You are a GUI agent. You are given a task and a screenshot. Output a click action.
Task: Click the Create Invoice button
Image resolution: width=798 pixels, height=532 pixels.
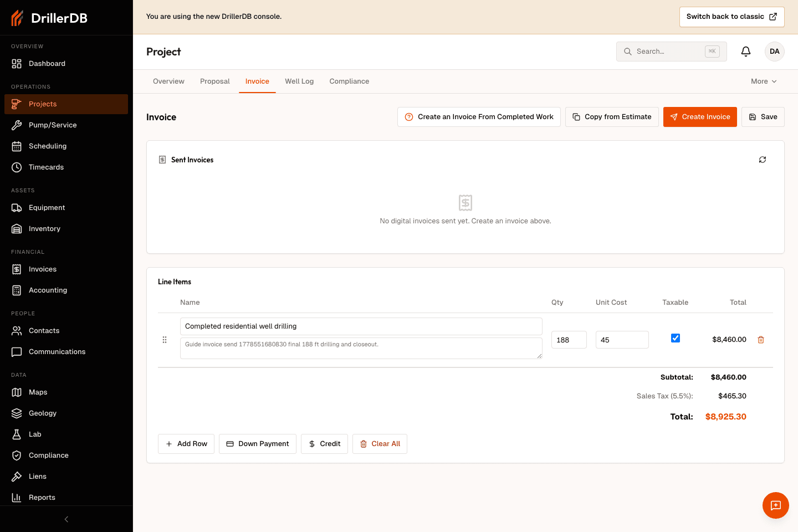coord(700,117)
